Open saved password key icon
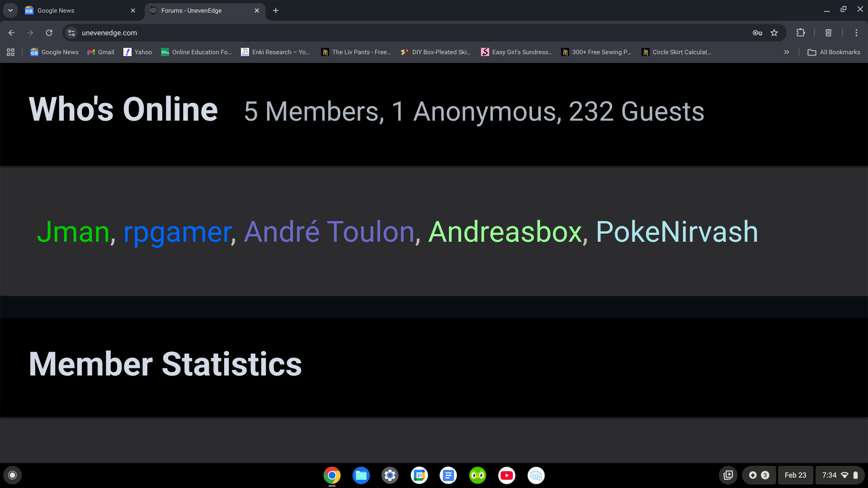This screenshot has height=488, width=868. pos(757,33)
